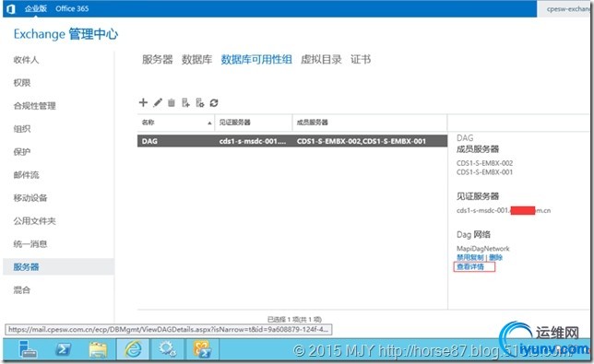Click the 删除 link under MapiDagNetwork
This screenshot has width=594, height=364.
click(x=495, y=258)
